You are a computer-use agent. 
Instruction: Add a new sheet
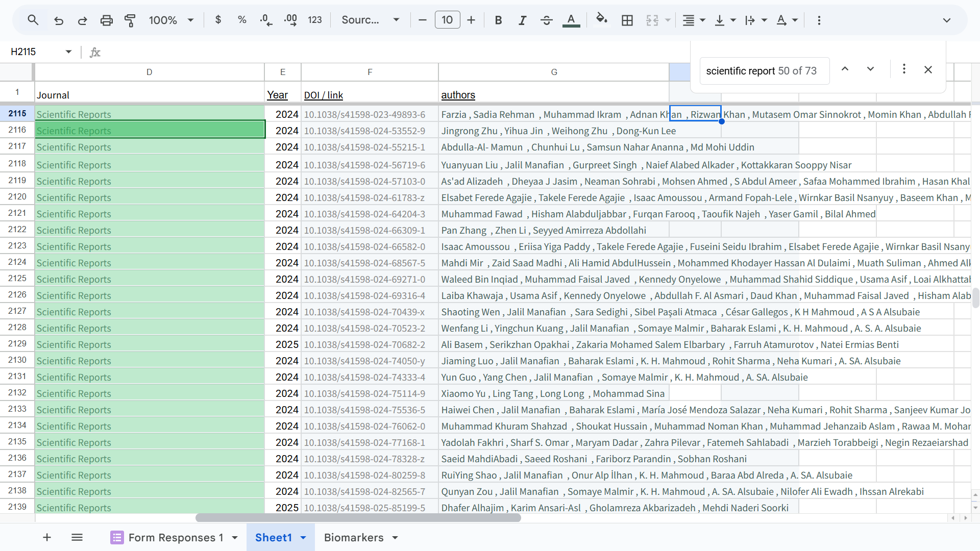pos(47,537)
